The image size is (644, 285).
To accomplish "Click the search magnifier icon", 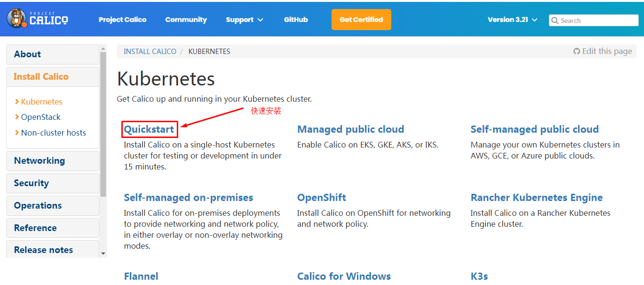I will click(555, 21).
